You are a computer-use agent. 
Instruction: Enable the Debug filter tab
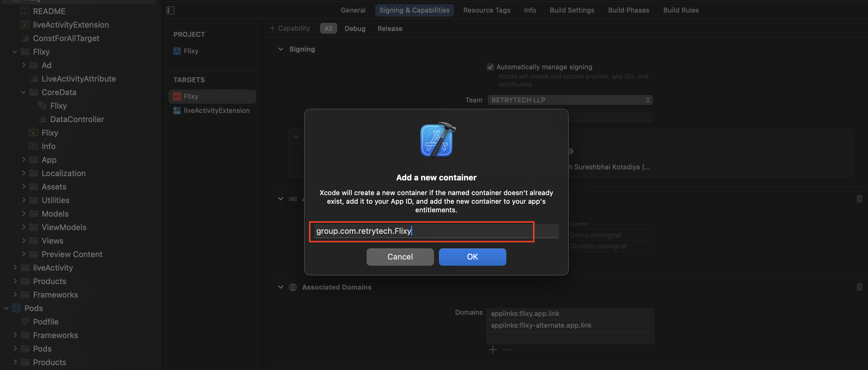[x=354, y=28]
